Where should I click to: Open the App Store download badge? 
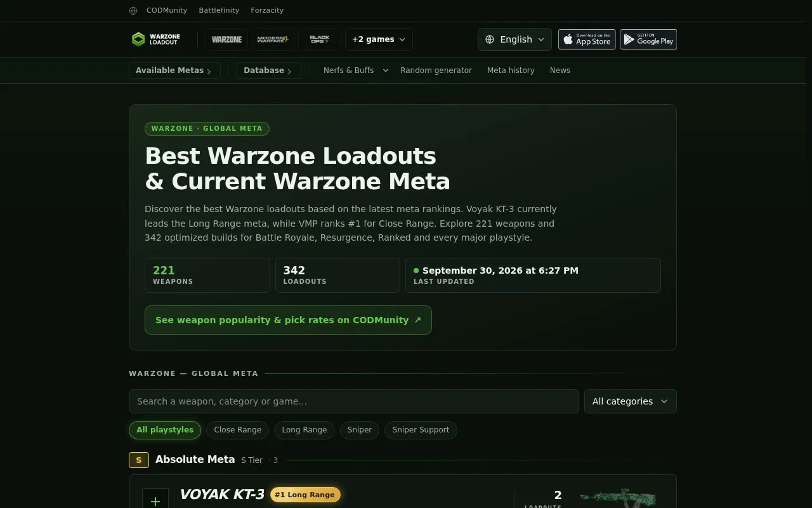[587, 39]
